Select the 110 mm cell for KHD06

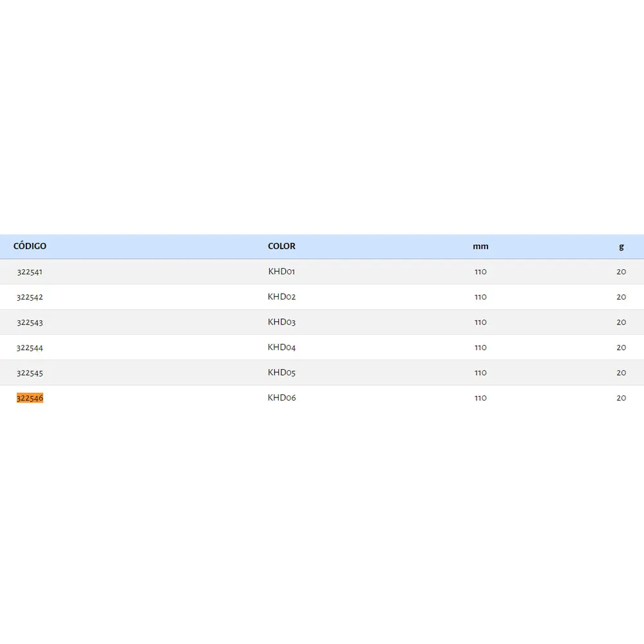pyautogui.click(x=480, y=398)
